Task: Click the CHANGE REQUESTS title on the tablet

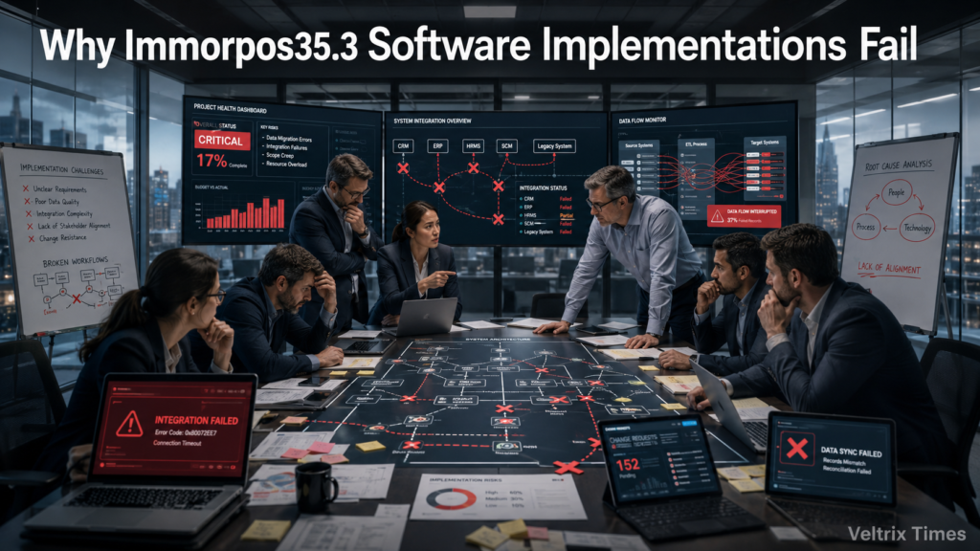Action: tap(632, 440)
